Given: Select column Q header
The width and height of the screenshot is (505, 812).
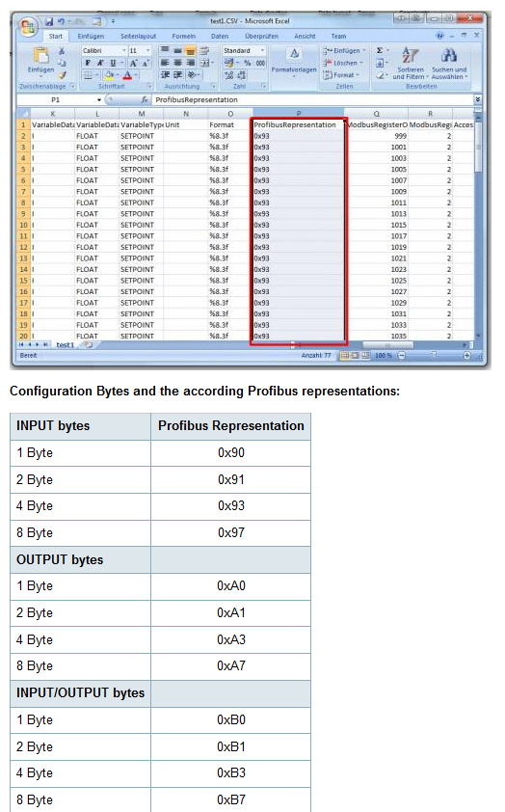Looking at the screenshot, I should click(x=376, y=114).
